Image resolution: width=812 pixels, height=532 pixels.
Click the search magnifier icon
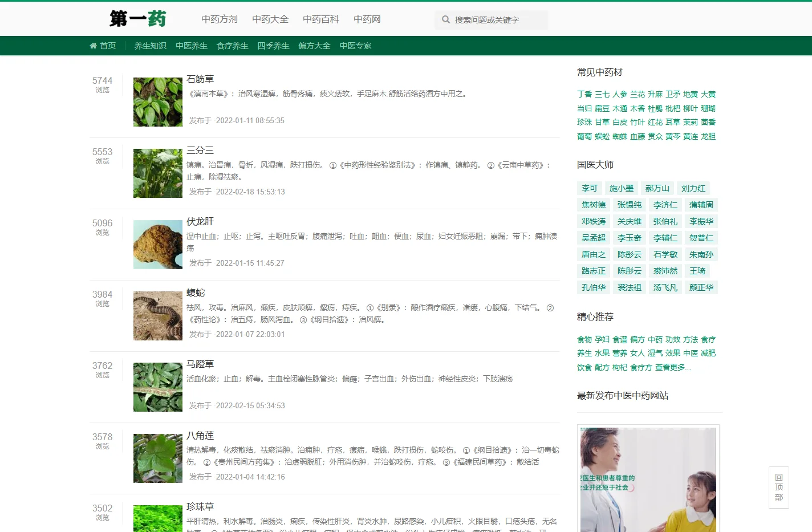[446, 19]
